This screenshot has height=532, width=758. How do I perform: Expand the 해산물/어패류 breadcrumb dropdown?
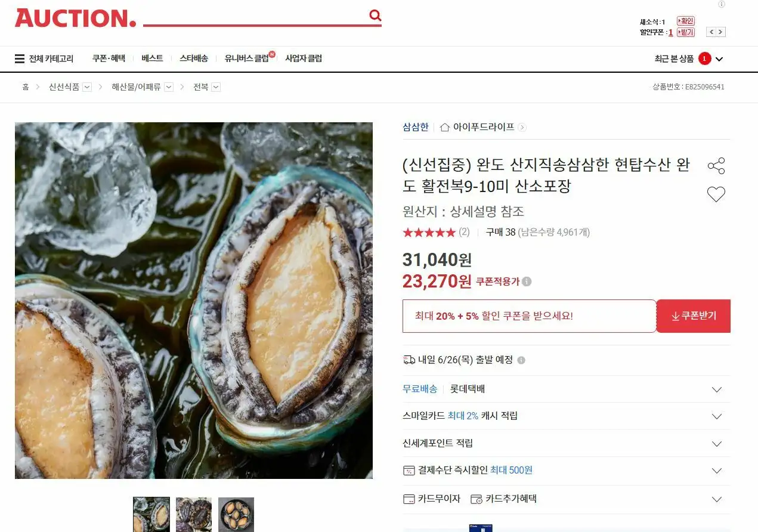coord(169,87)
